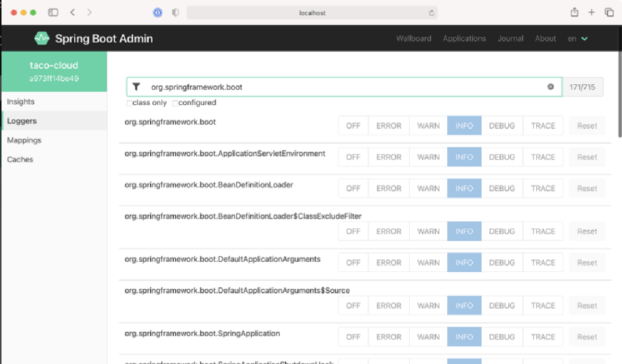Enable the configured checkbox
622x364 pixels.
175,103
